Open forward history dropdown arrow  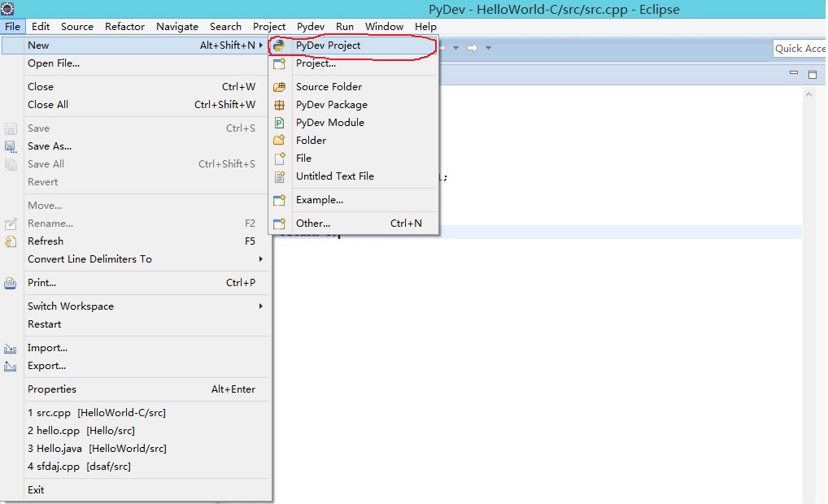(489, 48)
